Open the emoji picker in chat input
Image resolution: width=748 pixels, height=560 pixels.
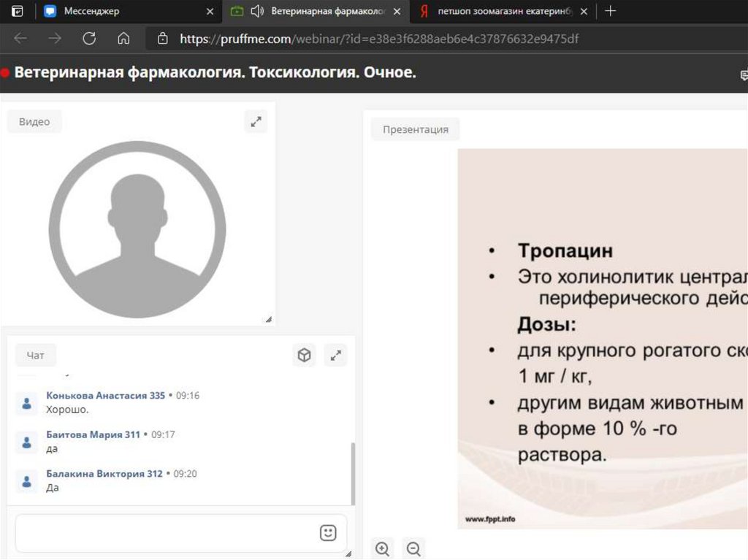coord(328,533)
